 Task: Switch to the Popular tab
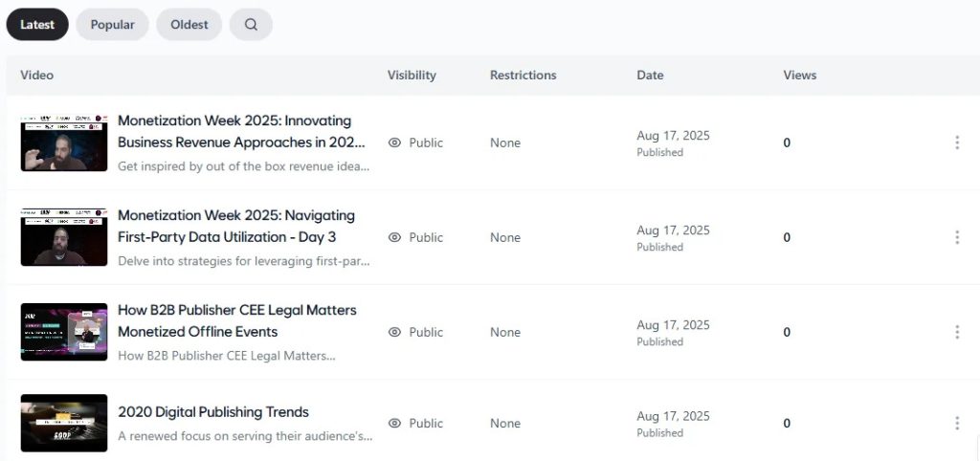pos(112,25)
